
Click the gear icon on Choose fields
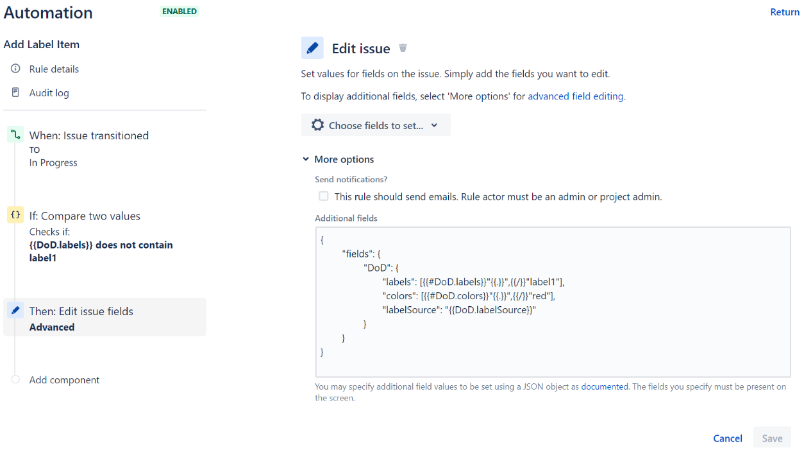[x=318, y=125]
